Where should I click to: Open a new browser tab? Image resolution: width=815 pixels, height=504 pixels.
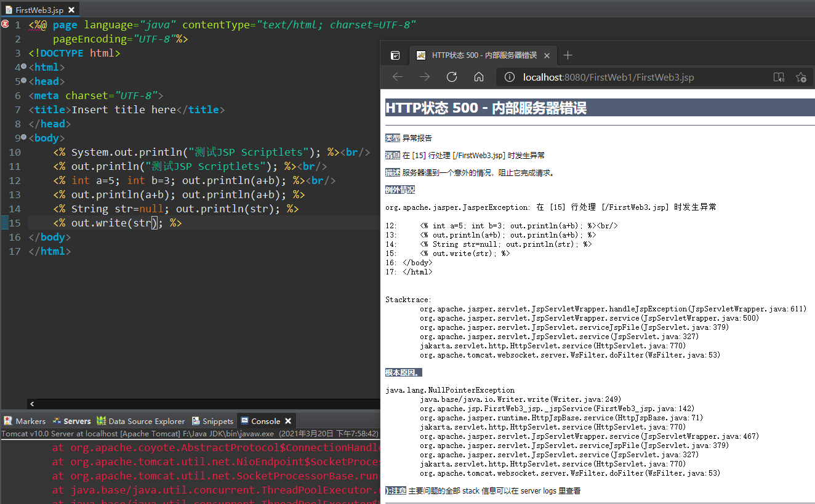(x=568, y=55)
